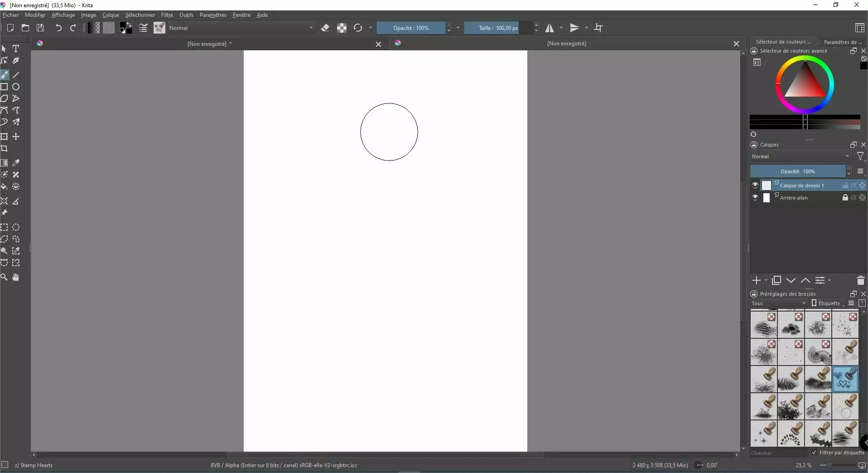Switch to the second Non enregistré document tab
This screenshot has width=868, height=473.
point(566,44)
